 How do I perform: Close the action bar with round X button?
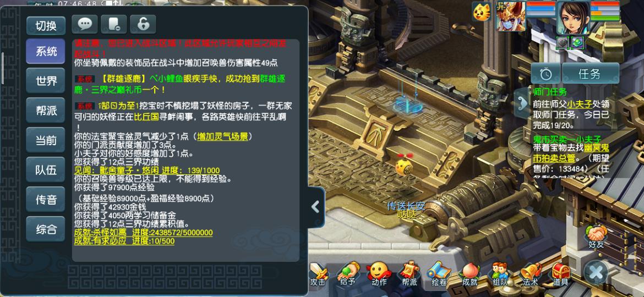point(596,272)
